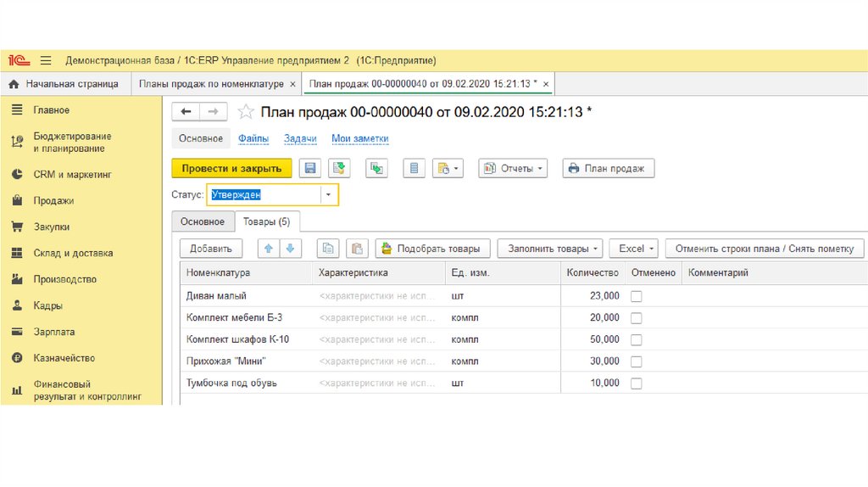
Task: Switch to the Основное tab next to Товары
Action: coord(203,221)
